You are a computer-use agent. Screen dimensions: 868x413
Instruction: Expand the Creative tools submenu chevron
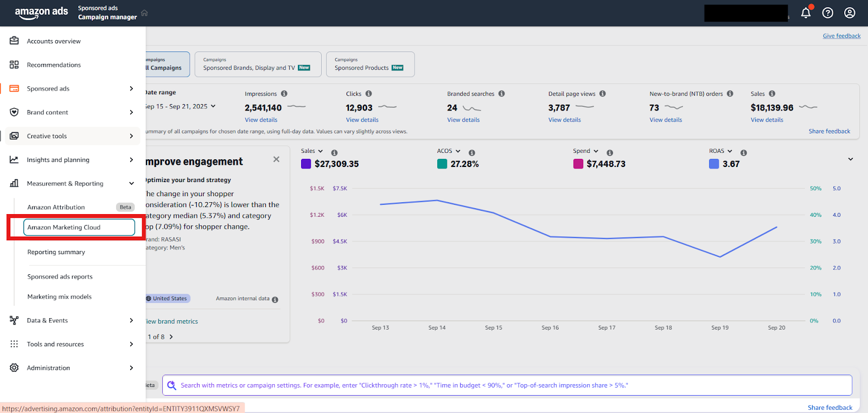[131, 136]
